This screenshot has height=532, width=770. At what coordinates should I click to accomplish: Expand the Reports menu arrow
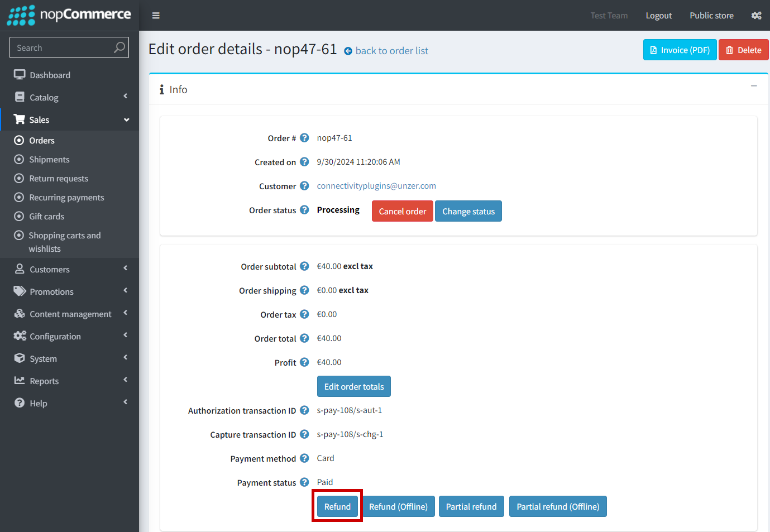pos(126,380)
